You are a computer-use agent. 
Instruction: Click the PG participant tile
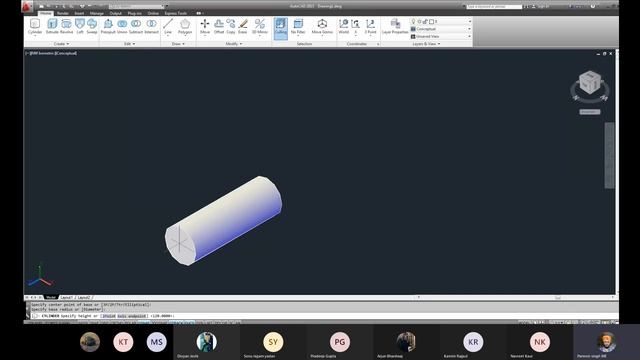pyautogui.click(x=340, y=342)
